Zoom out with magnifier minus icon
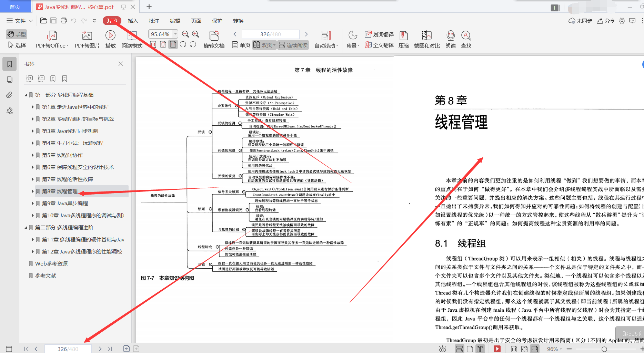This screenshot has width=644, height=353. coord(185,34)
